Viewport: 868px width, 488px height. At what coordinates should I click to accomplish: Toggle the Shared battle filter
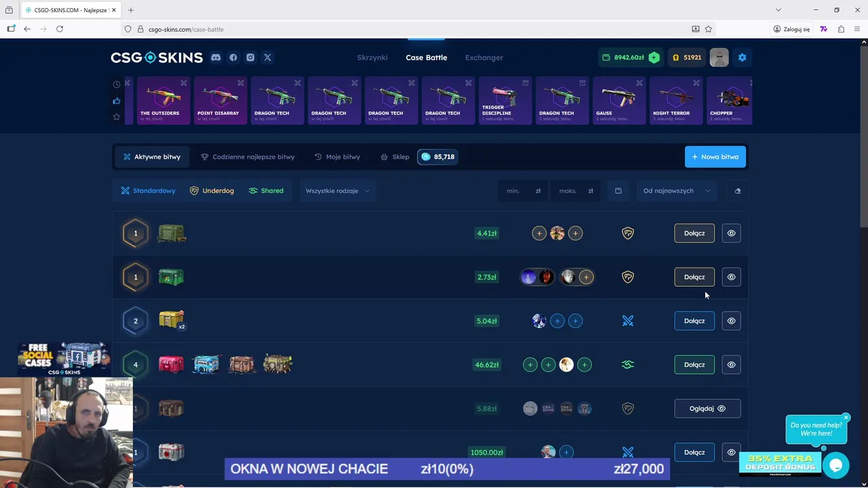click(266, 191)
